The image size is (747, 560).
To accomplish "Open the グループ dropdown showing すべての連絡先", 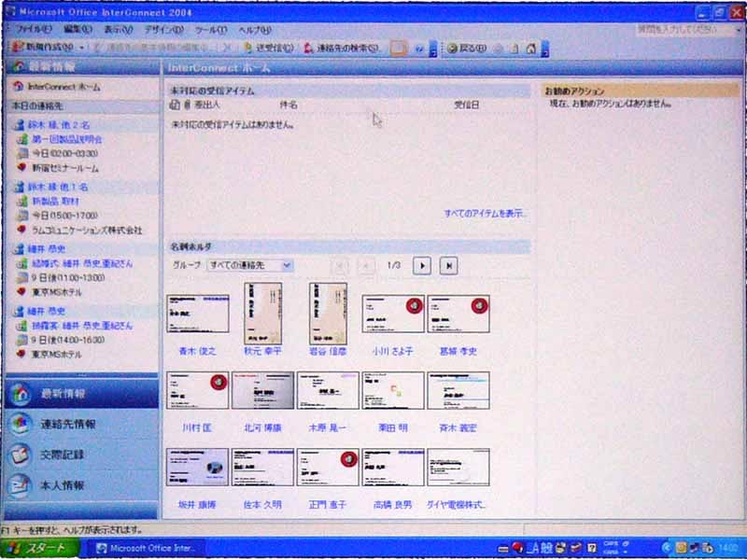I will coord(250,265).
